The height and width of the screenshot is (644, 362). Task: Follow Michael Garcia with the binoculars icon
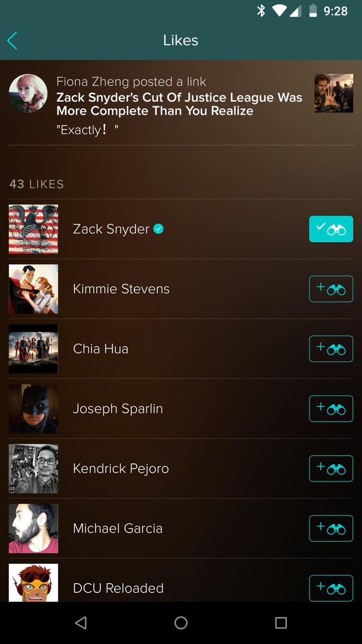tap(331, 529)
